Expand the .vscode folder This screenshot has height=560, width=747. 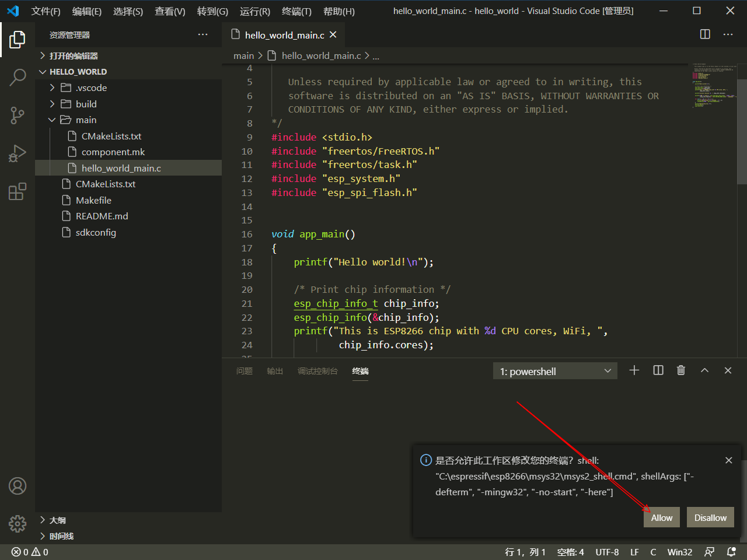(128, 87)
